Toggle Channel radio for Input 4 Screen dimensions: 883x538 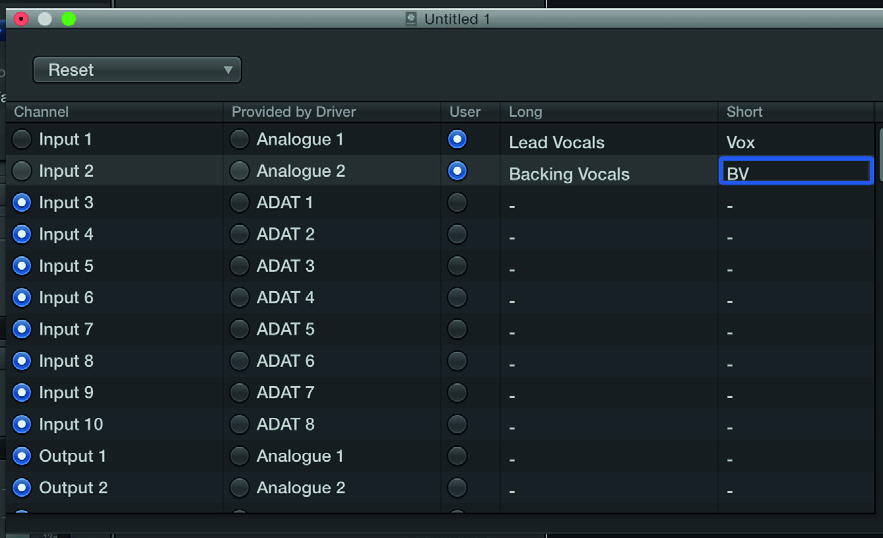point(22,234)
